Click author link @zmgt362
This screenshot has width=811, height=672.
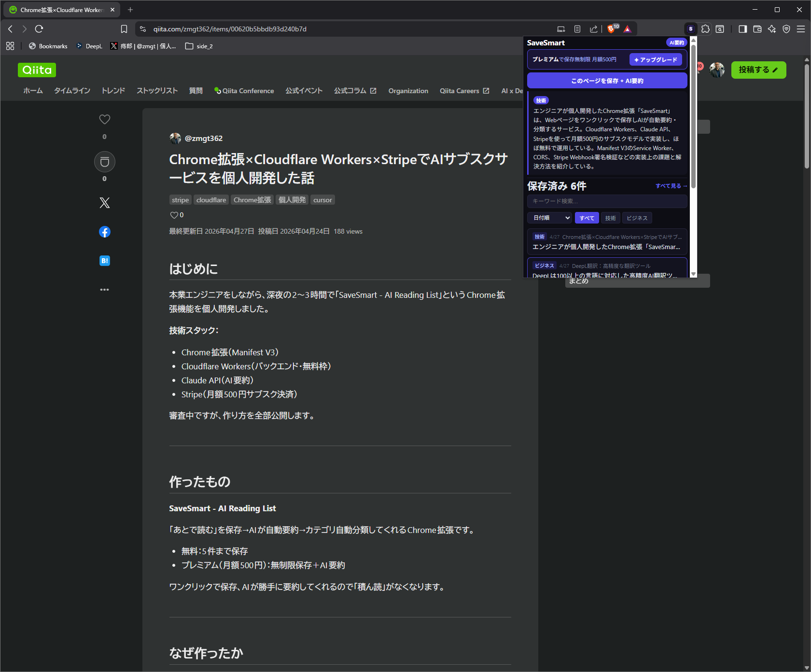(x=203, y=139)
